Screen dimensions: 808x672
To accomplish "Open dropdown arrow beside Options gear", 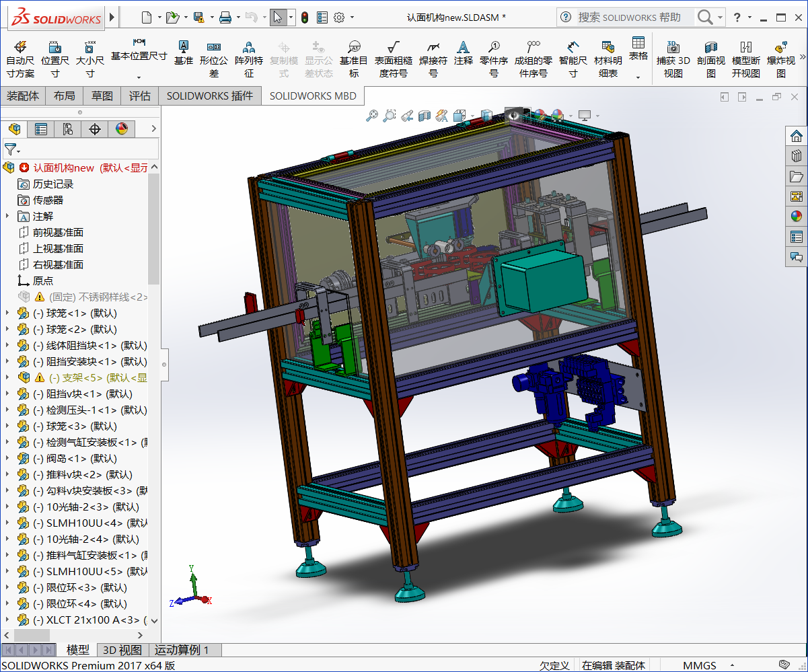I will [352, 17].
